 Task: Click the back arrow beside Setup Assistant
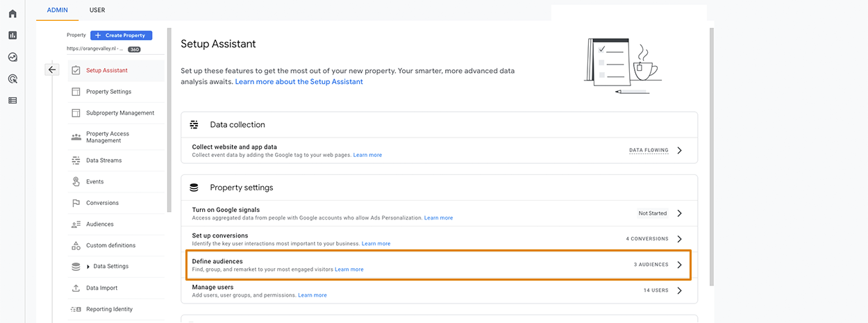pos(52,69)
